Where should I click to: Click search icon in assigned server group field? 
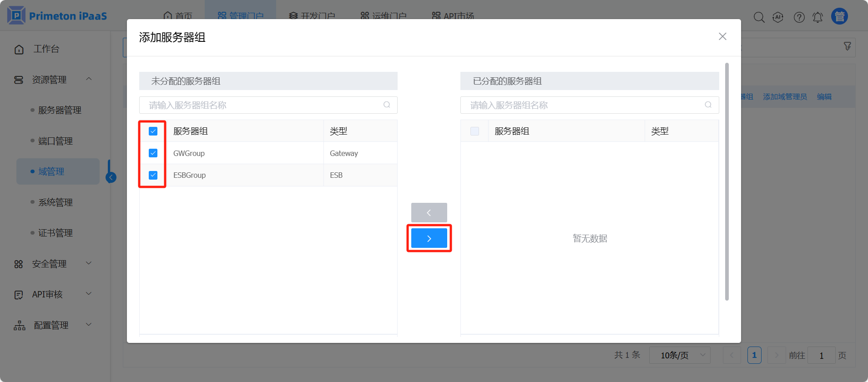point(708,105)
